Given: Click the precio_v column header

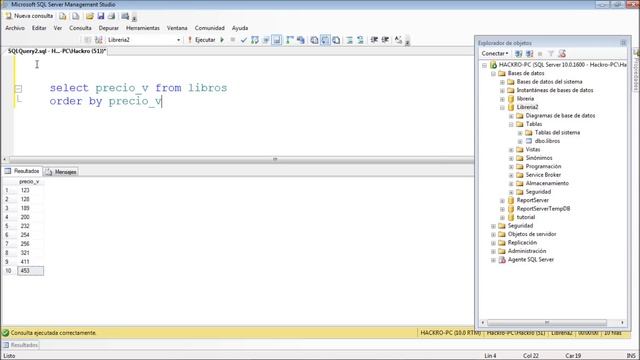Looking at the screenshot, I should click(x=29, y=182).
